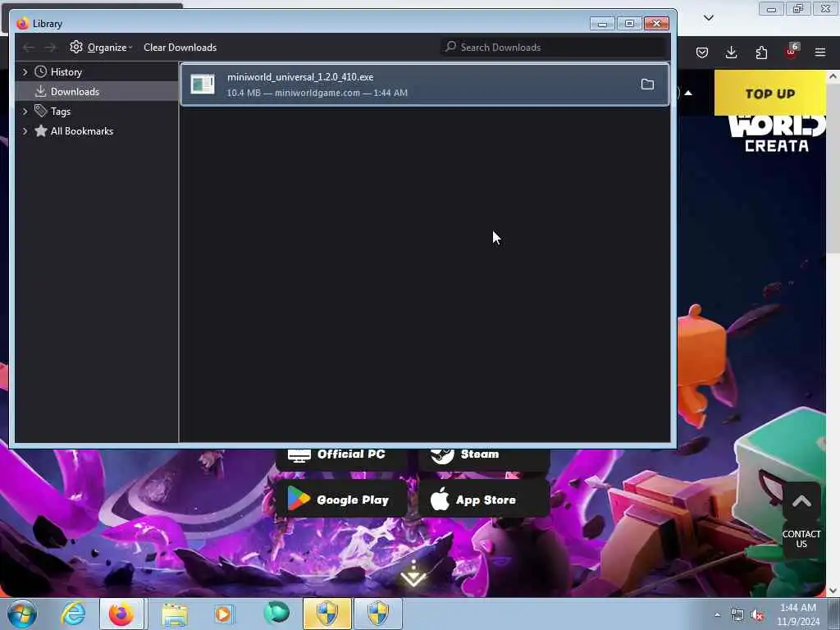This screenshot has height=630, width=840.
Task: Select Downloads in Library sidebar
Action: [75, 92]
